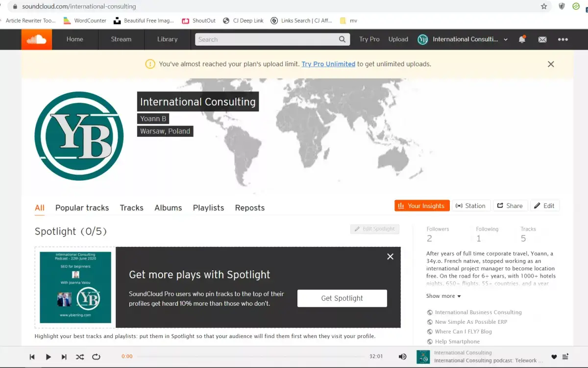This screenshot has height=368, width=588.
Task: Open the New Simple As Possible ERP link
Action: (471, 322)
